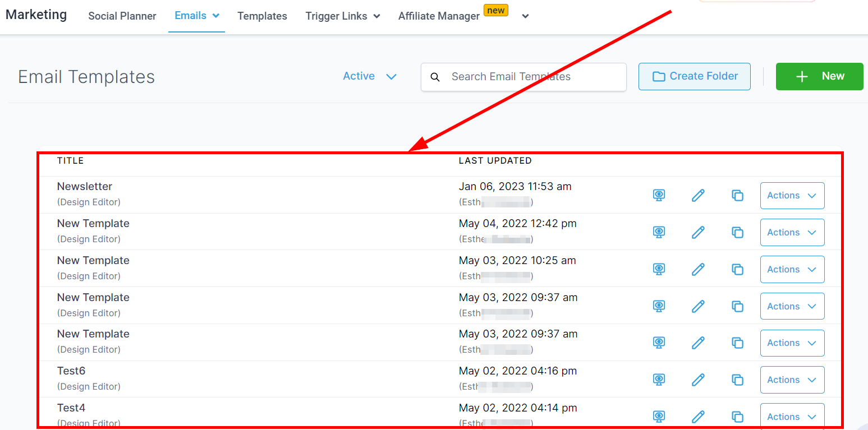
Task: Edit the May 04, 2022 New Template
Action: click(698, 232)
